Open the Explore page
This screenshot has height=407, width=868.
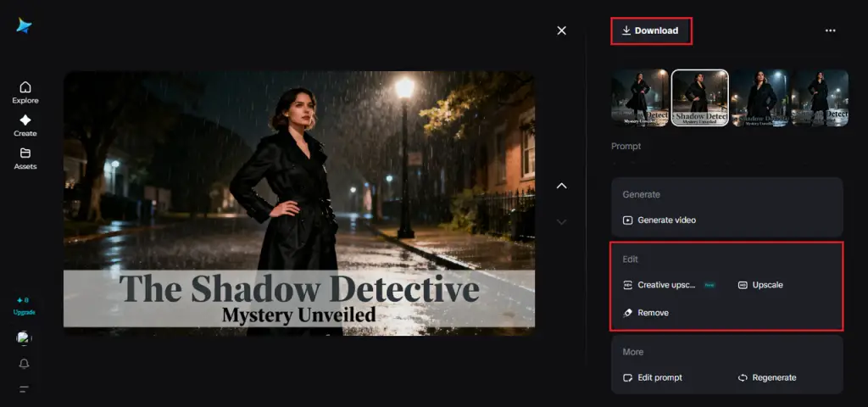coord(25,92)
